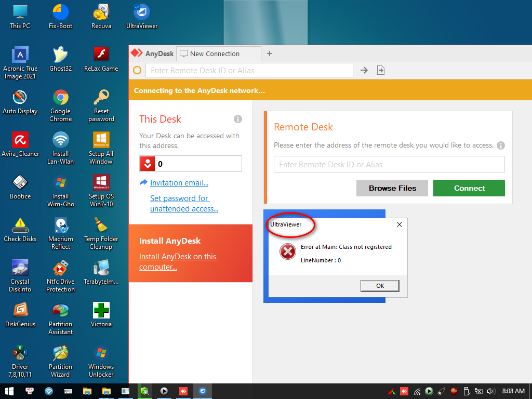The image size is (532, 399).
Task: Open the volume control in system tray
Action: 490,391
